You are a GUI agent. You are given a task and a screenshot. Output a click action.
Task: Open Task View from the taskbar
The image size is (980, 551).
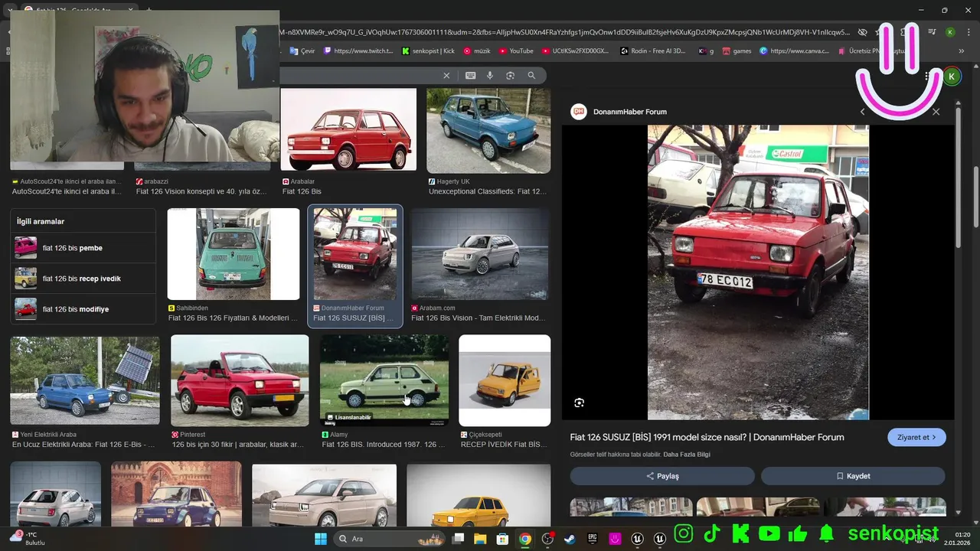pos(458,539)
